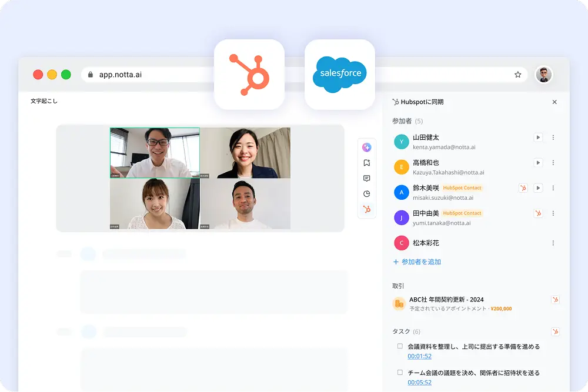588x392 pixels.
Task: Play 山田健太's audio clip
Action: [538, 138]
